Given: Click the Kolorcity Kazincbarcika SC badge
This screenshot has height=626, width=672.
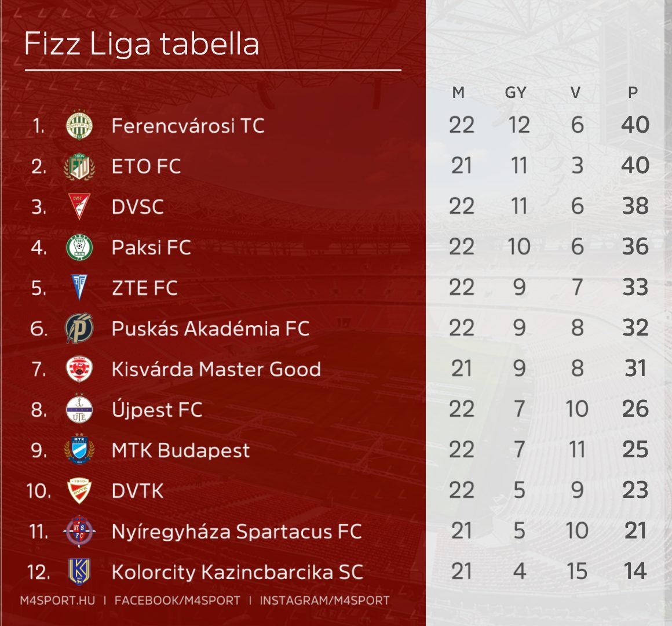Looking at the screenshot, I should click(x=79, y=572).
